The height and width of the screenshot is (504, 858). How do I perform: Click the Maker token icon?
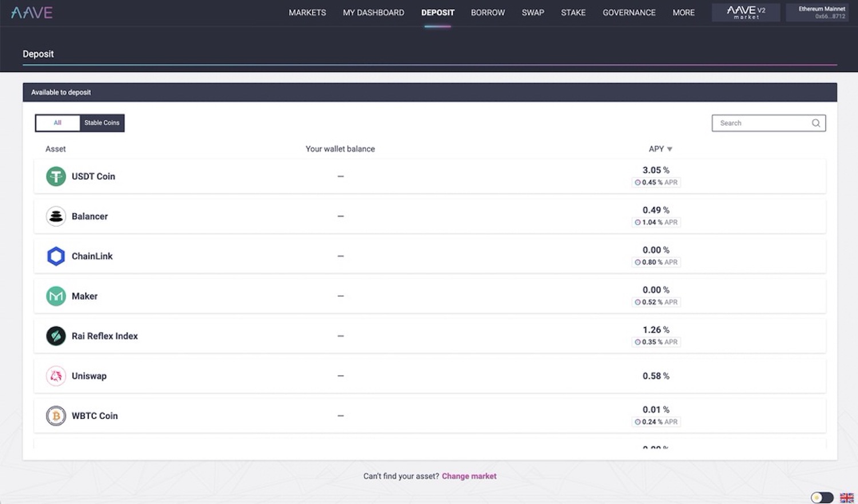56,296
